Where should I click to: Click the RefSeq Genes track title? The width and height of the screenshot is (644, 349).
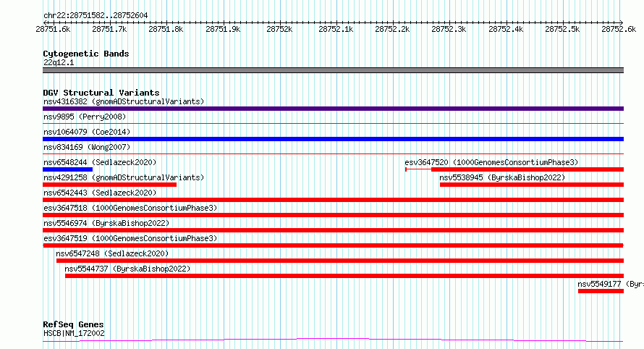(73, 324)
